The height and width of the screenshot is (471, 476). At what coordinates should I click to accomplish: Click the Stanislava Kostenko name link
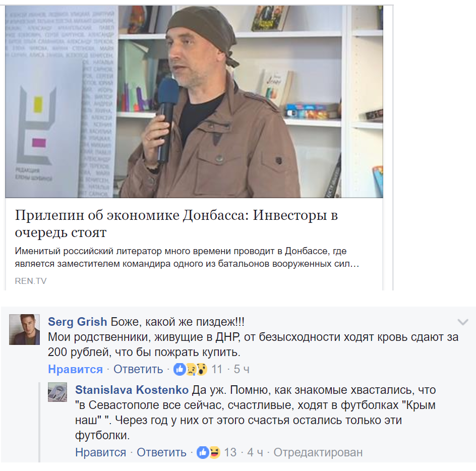pos(132,390)
